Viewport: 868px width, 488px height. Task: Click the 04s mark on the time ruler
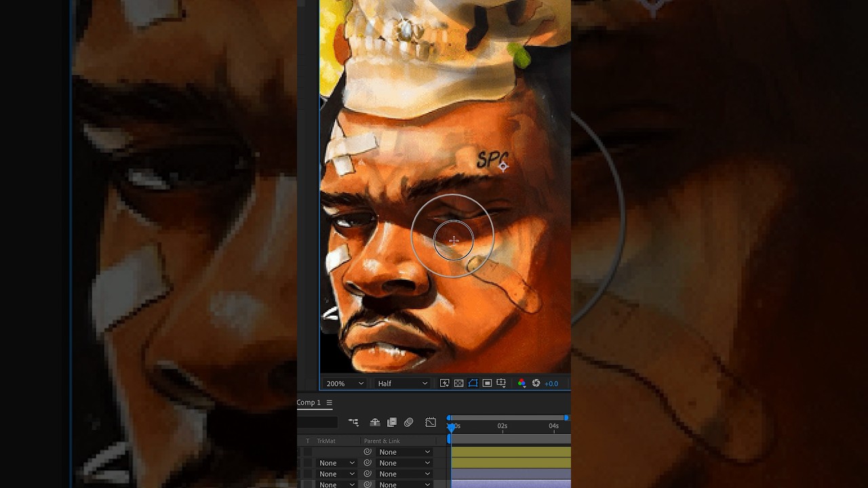click(x=554, y=426)
